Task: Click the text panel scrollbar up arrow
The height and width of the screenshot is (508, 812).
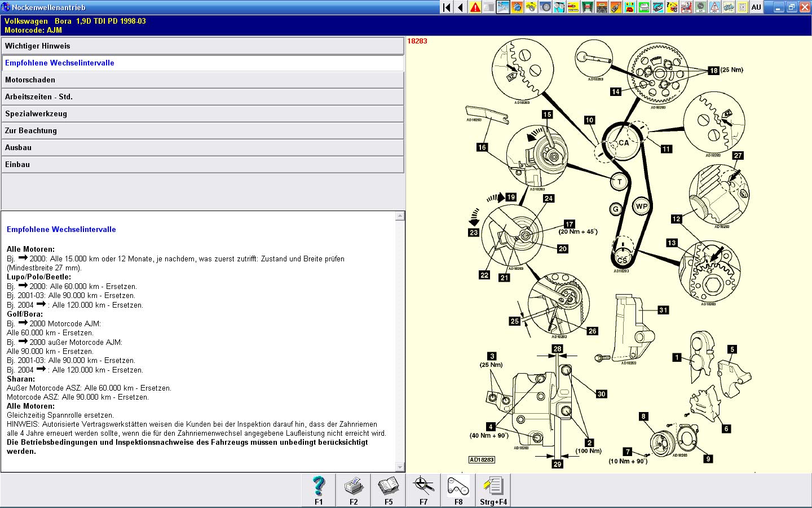Action: coord(400,216)
